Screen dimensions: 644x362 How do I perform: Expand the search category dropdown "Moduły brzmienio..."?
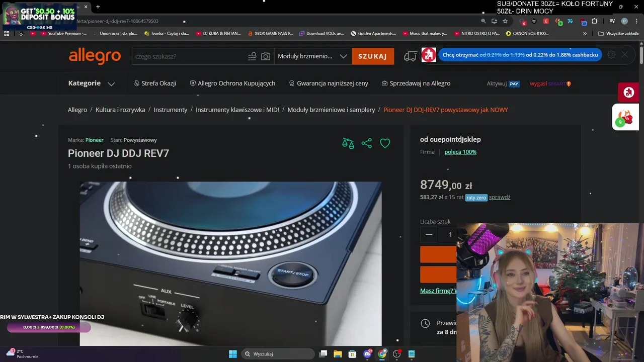point(312,56)
